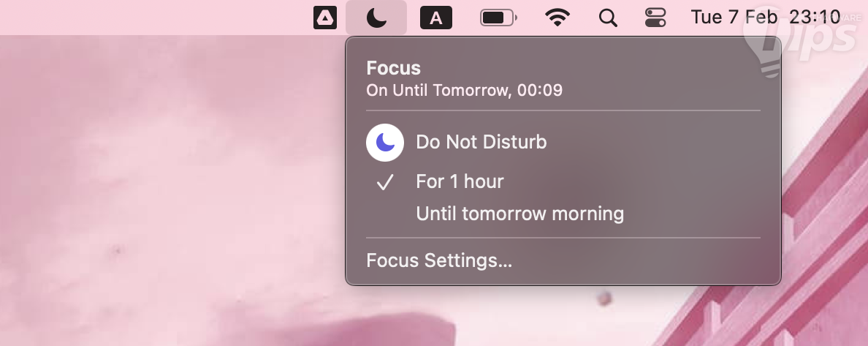Image resolution: width=868 pixels, height=346 pixels.
Task: Open Focus Settings...
Action: [439, 261]
